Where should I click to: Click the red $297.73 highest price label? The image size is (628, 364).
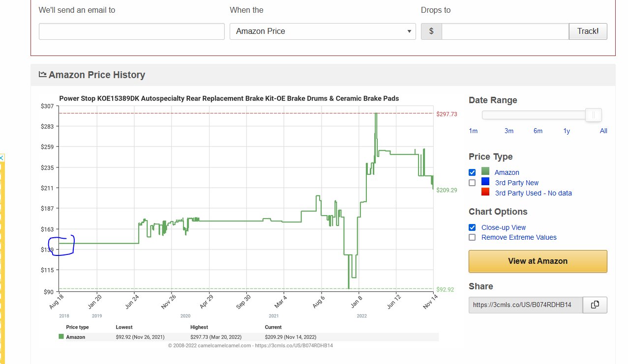point(447,114)
